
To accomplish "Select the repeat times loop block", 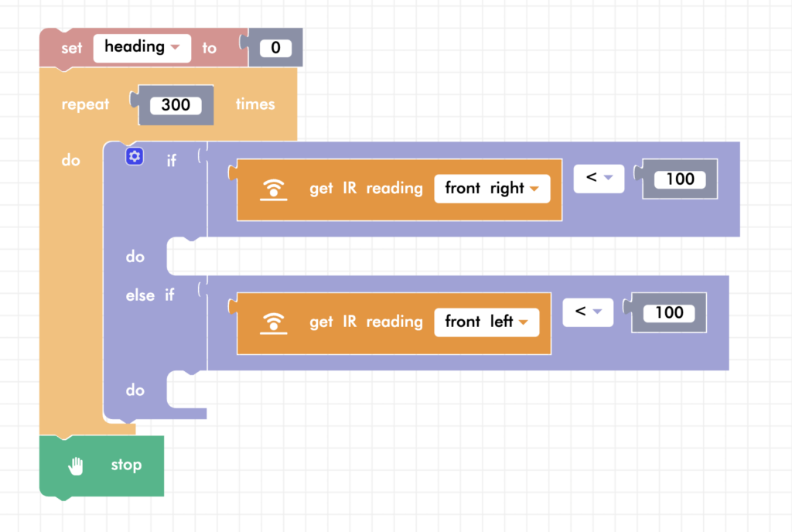I will point(84,105).
